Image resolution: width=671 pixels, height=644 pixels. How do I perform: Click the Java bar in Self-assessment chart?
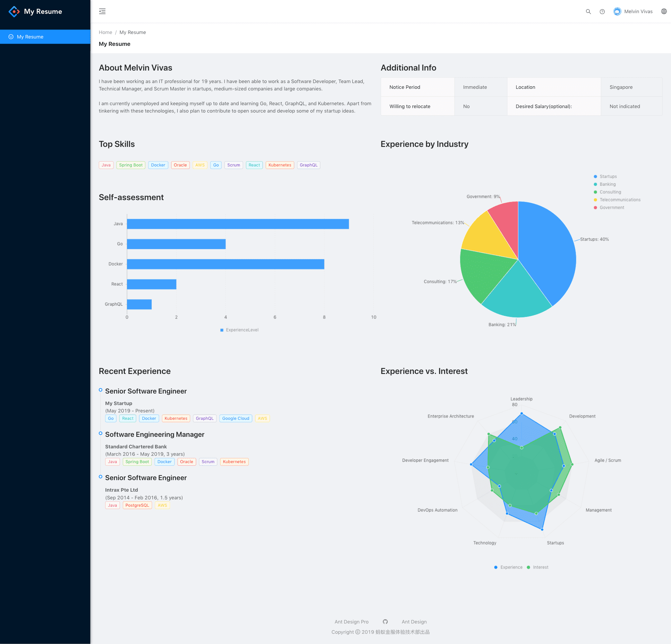tap(238, 224)
